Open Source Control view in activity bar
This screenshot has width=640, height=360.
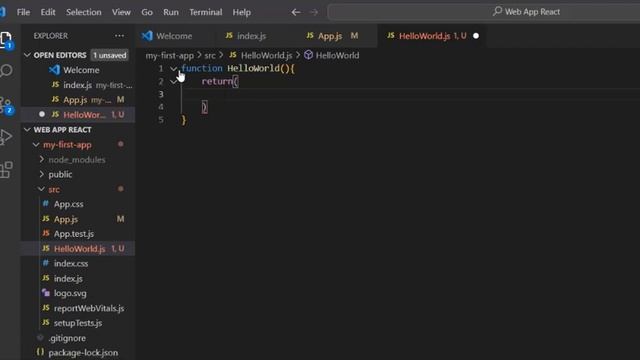[x=6, y=105]
